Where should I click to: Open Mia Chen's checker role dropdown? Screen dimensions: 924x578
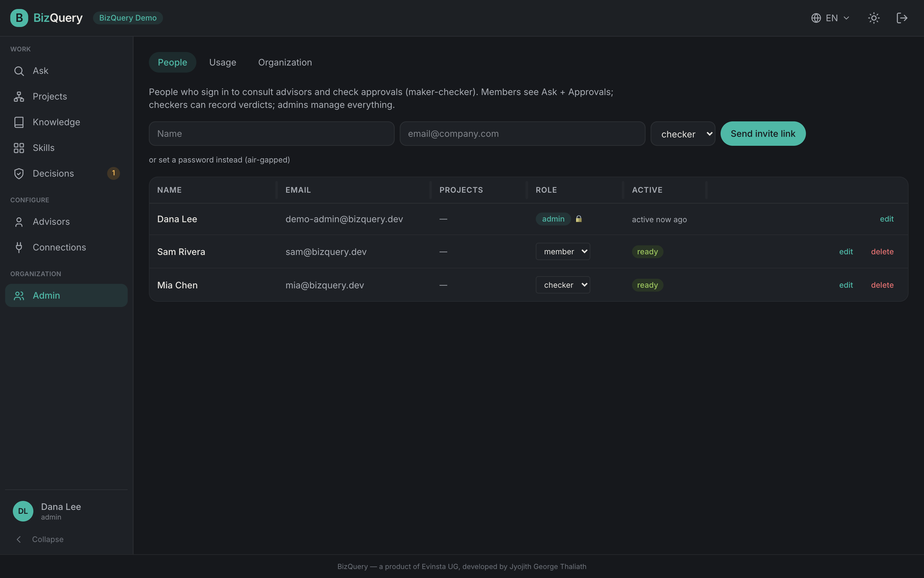coord(563,285)
